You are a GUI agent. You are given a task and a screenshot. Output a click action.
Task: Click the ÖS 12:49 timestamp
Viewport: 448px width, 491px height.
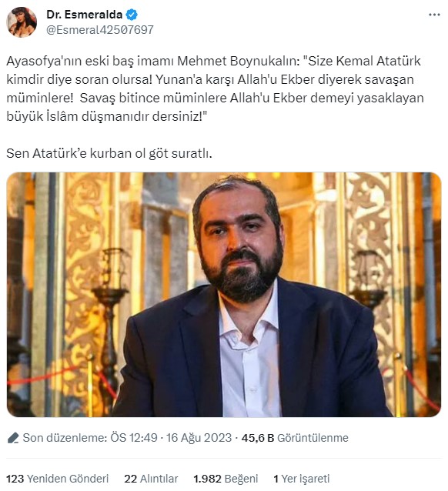pyautogui.click(x=134, y=438)
